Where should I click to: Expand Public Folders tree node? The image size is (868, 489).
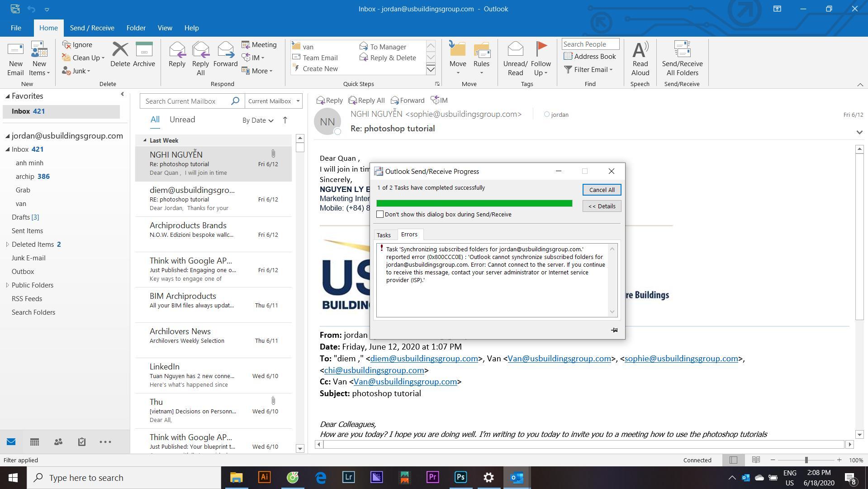[x=7, y=285]
